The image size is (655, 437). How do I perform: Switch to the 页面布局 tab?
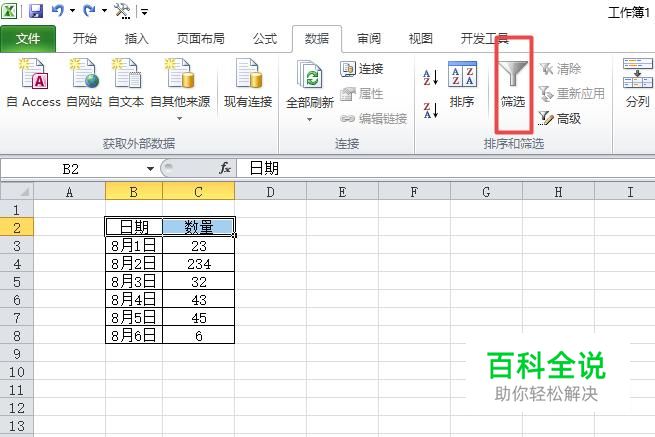[201, 39]
